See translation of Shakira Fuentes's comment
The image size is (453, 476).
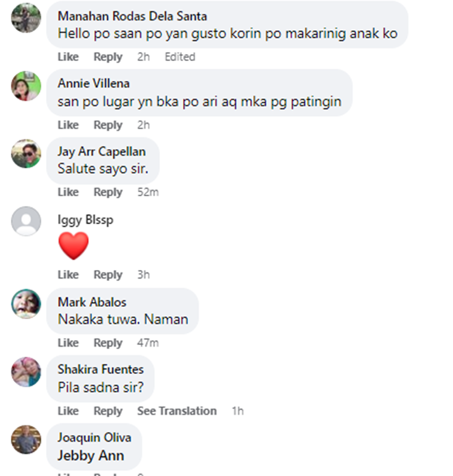coord(177,411)
